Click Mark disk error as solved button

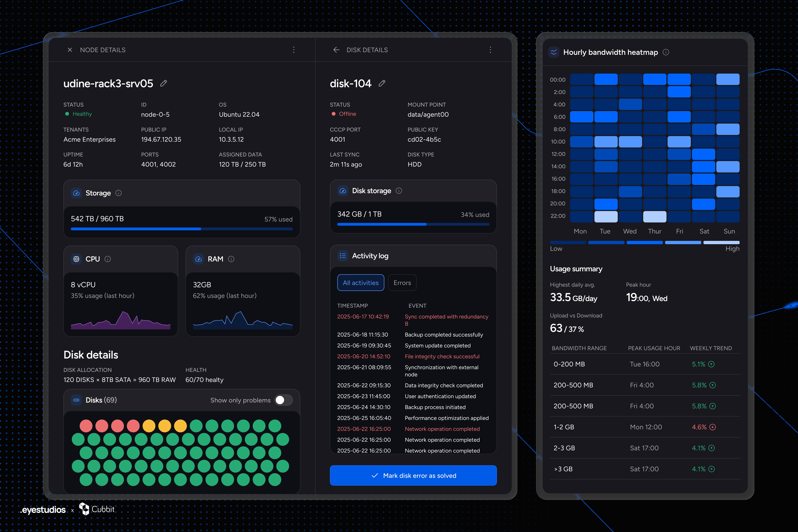pyautogui.click(x=413, y=475)
